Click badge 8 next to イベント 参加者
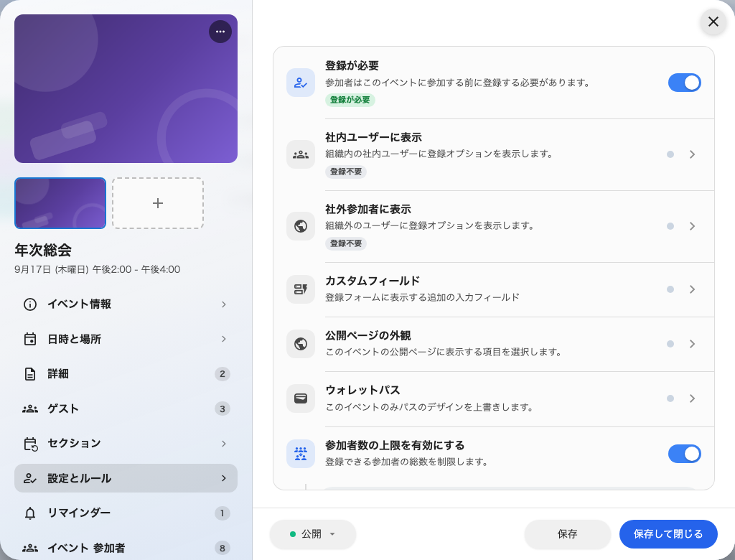Screen dimensions: 735x560 [x=223, y=548]
